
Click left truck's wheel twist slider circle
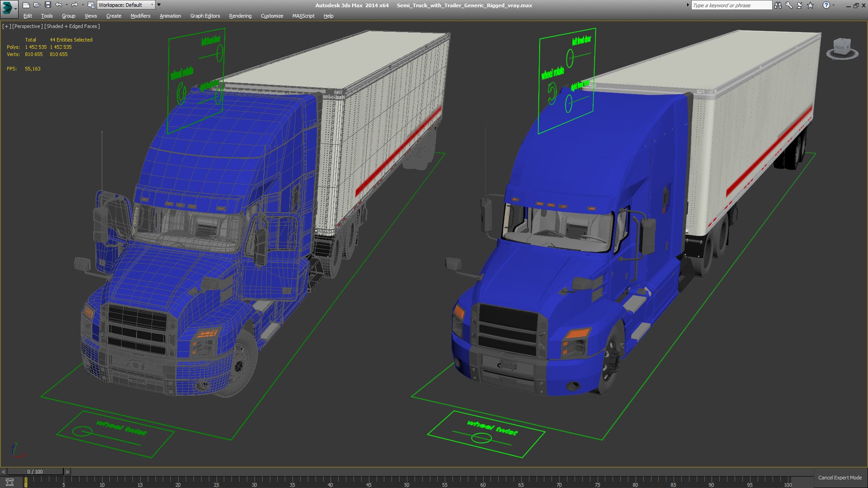coord(82,432)
